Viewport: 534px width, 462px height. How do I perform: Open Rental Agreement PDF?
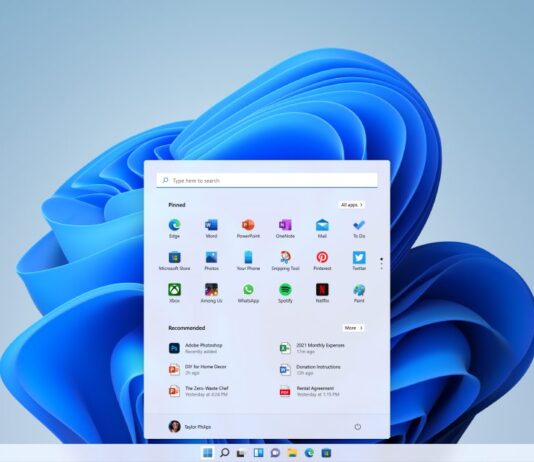tap(309, 391)
